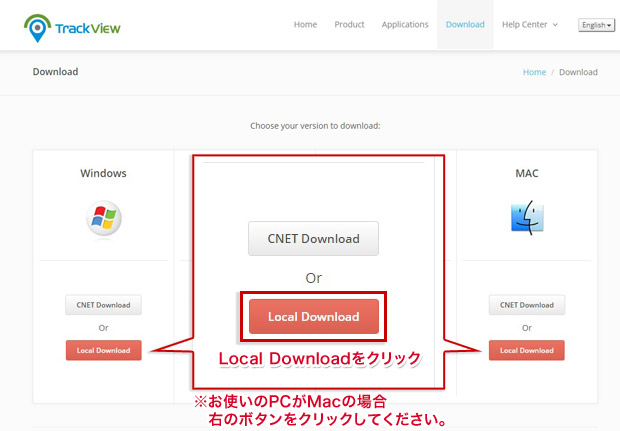This screenshot has height=431, width=620.
Task: Follow the Home breadcrumb link
Action: pos(534,72)
